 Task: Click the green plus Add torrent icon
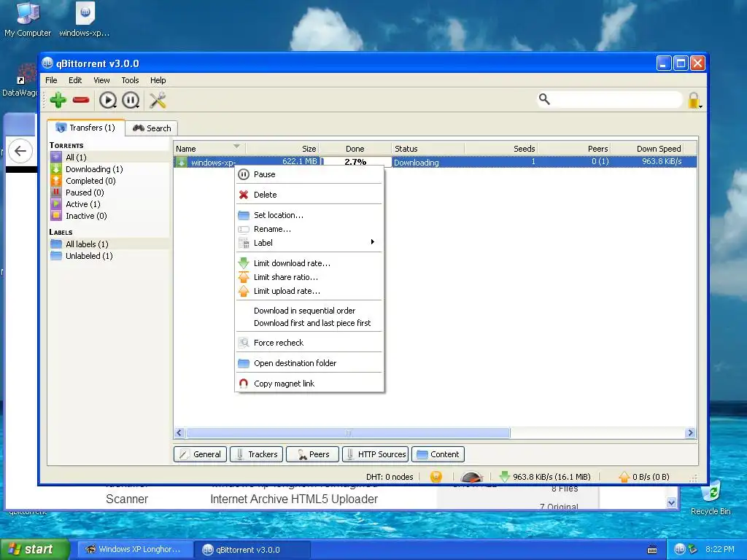click(58, 100)
